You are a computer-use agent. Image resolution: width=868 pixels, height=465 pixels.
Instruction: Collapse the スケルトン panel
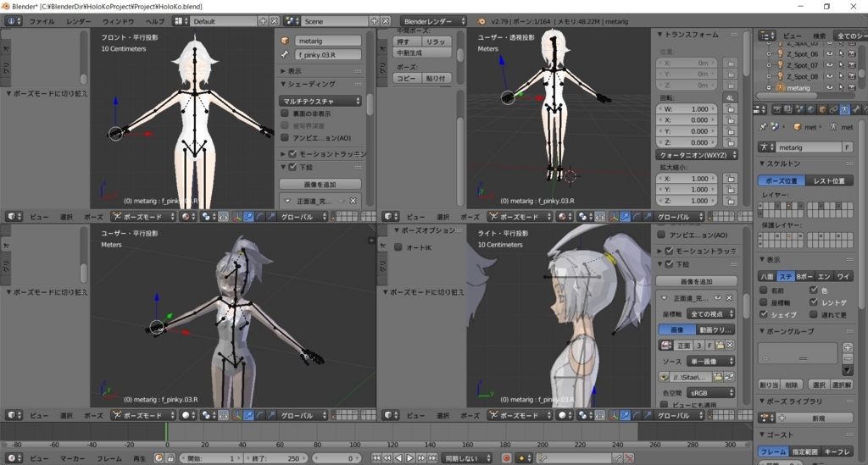[762, 163]
